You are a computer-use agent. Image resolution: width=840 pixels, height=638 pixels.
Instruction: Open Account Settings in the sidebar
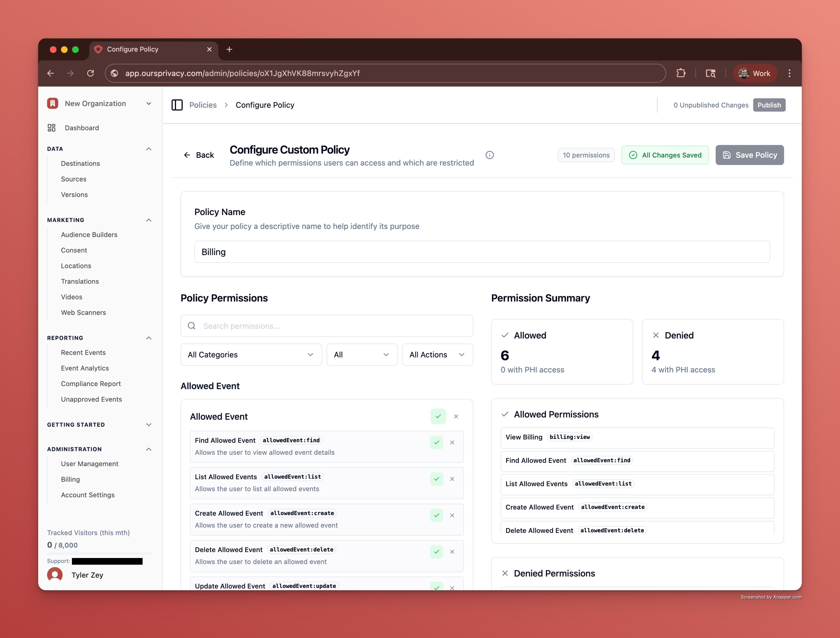88,495
